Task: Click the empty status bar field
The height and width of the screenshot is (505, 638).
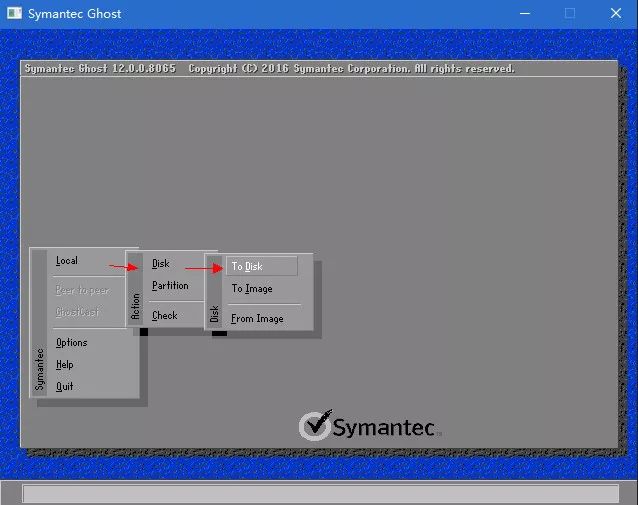Action: tap(321, 494)
